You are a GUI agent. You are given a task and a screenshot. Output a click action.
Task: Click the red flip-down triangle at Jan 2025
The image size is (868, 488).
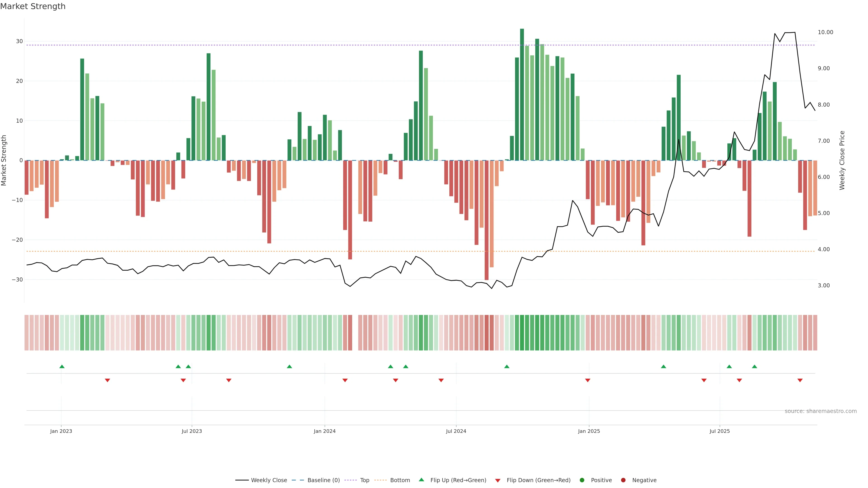click(588, 380)
